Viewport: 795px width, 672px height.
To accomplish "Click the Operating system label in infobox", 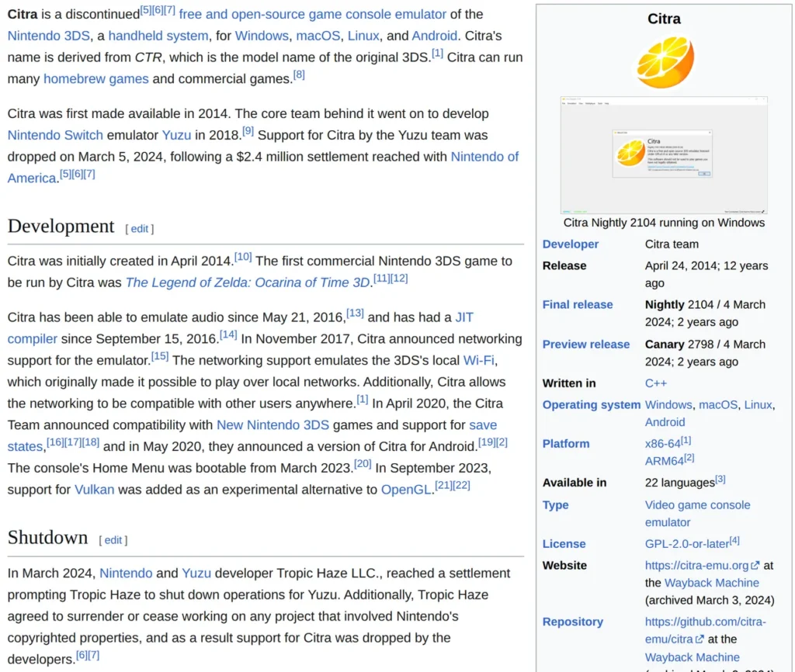I will pos(592,405).
